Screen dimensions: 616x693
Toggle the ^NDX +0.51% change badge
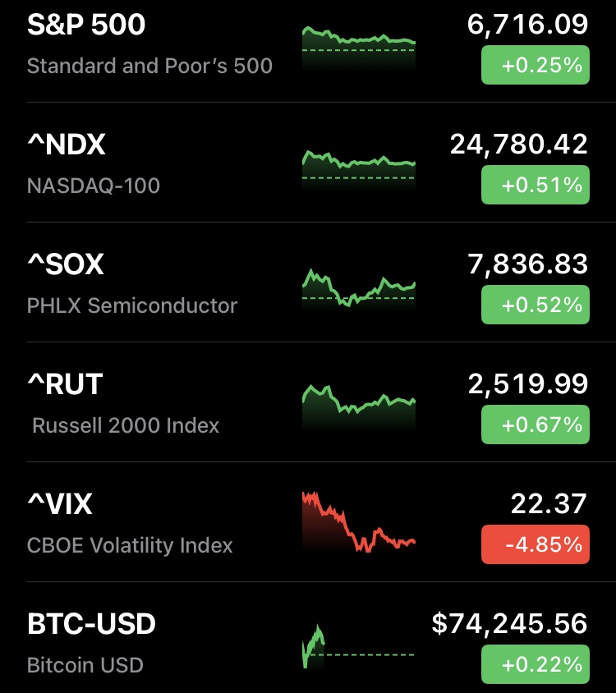(535, 186)
